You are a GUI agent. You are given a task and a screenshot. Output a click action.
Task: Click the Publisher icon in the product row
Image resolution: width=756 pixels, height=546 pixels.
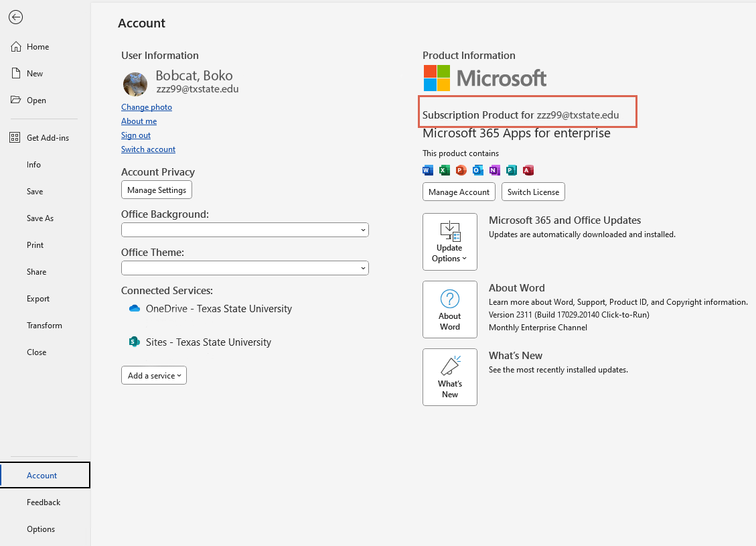(511, 170)
